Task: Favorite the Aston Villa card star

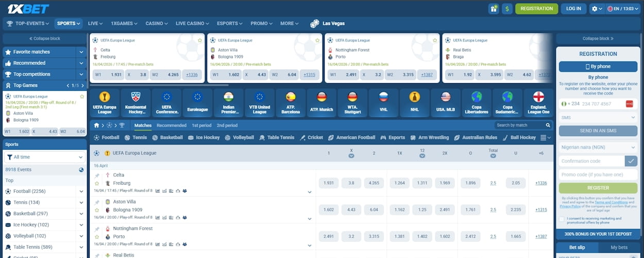Action: point(317,40)
